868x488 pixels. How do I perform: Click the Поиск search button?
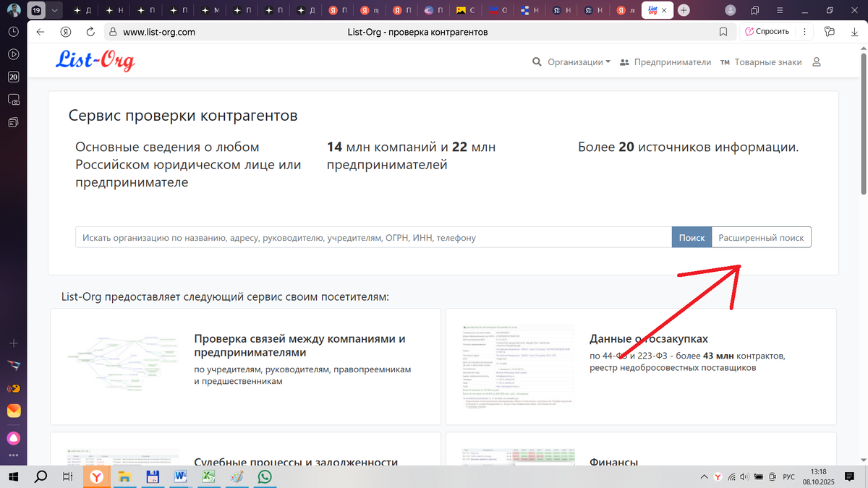point(692,237)
